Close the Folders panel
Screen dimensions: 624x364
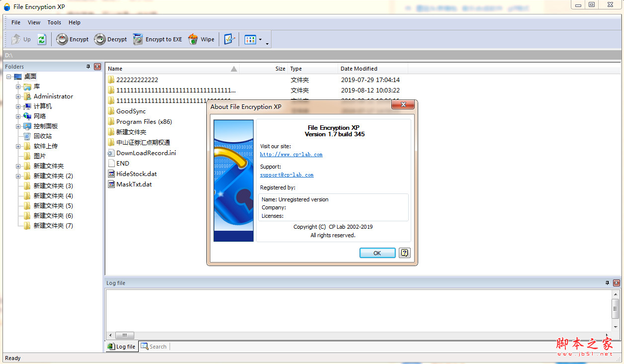pyautogui.click(x=97, y=67)
